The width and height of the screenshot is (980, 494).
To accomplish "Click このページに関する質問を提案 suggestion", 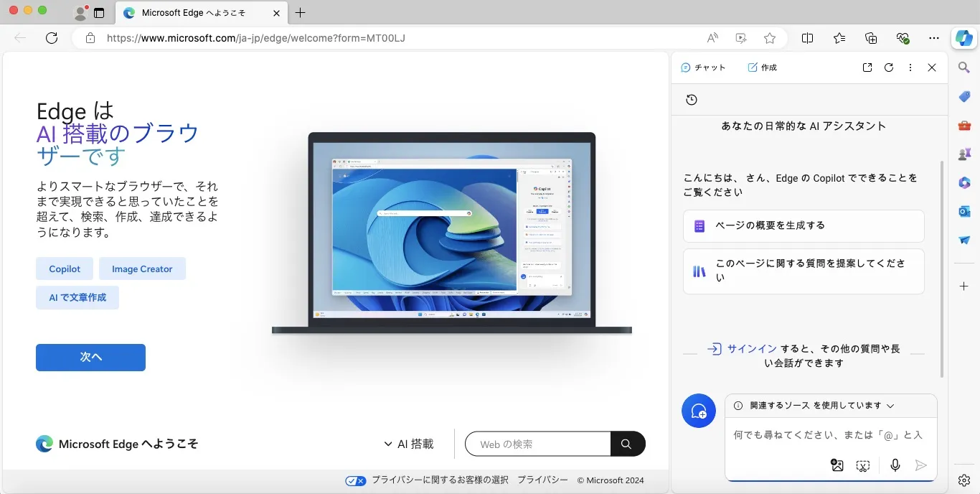I will [804, 271].
